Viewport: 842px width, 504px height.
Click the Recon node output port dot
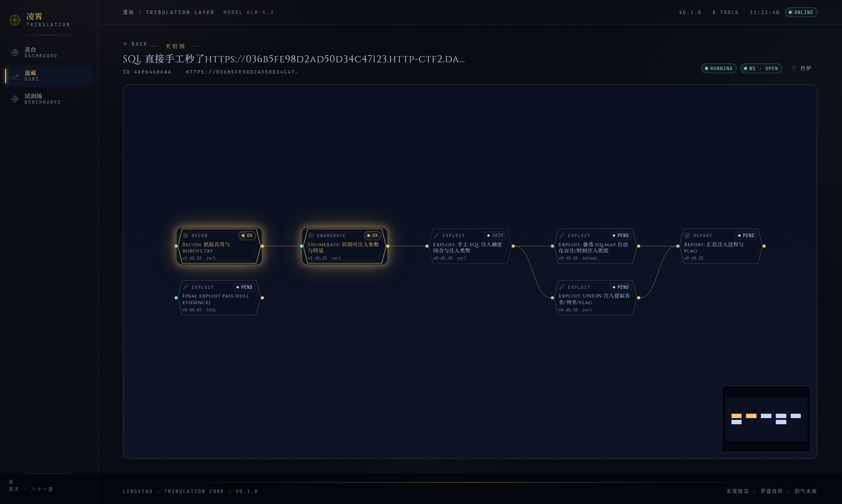(x=262, y=246)
